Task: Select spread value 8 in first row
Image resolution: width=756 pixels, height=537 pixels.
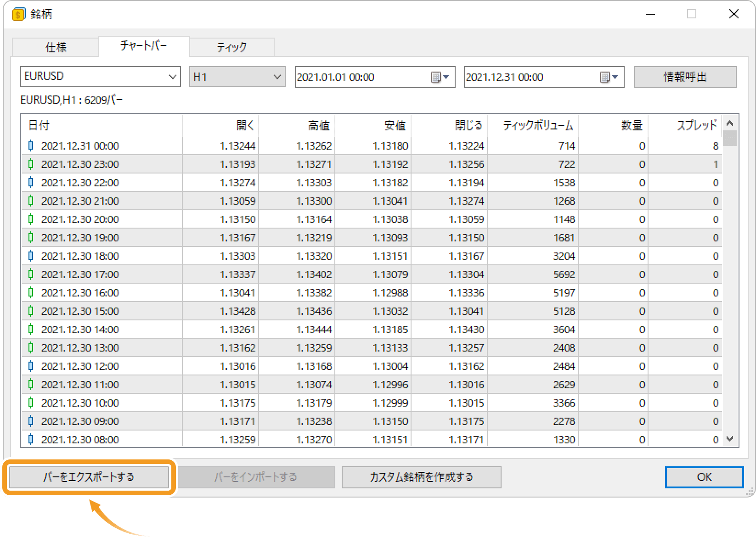Action: 716,146
